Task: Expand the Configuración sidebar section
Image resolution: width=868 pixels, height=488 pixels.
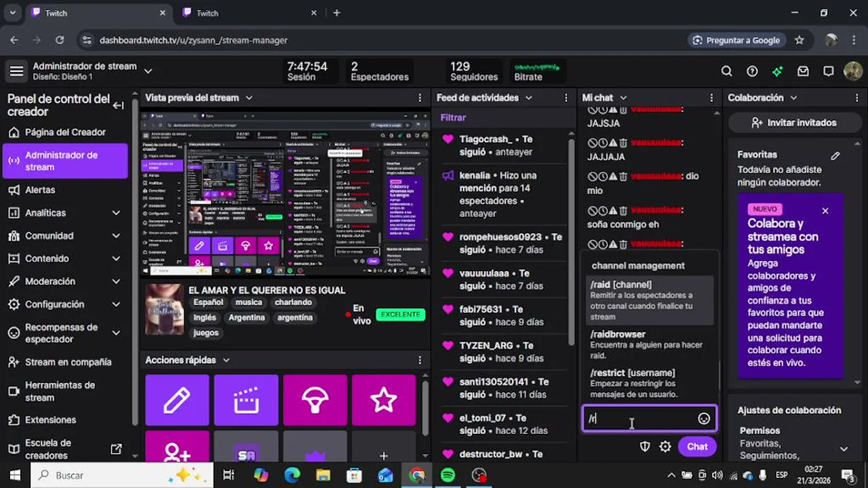Action: click(x=116, y=304)
